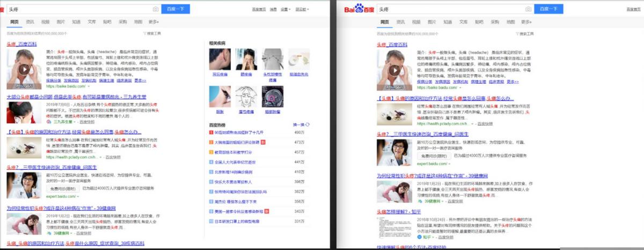This screenshot has width=644, height=250.
Task: Open the 贴吧 tab in the left window
Action: (x=107, y=22)
